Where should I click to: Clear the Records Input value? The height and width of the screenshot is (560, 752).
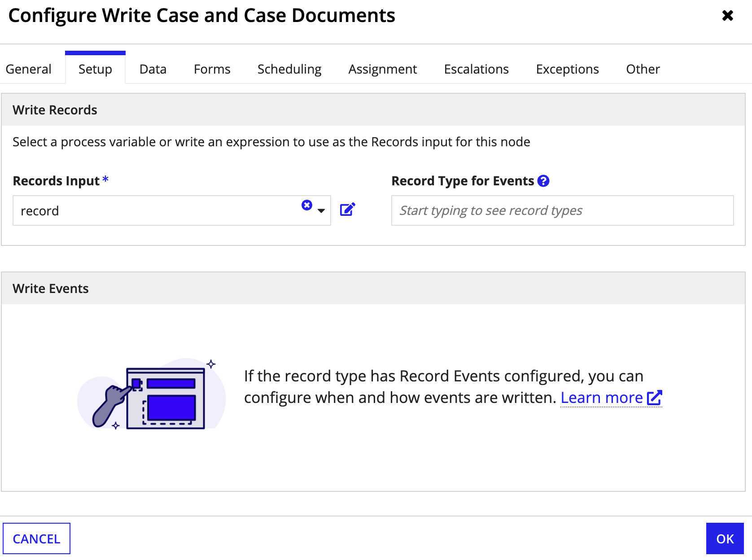[x=307, y=205]
